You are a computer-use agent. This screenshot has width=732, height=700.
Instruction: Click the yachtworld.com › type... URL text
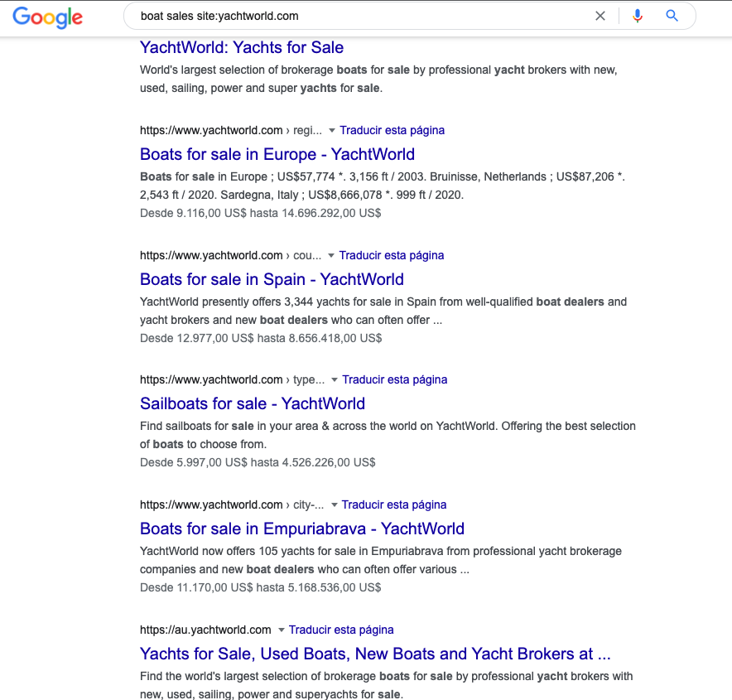point(232,379)
